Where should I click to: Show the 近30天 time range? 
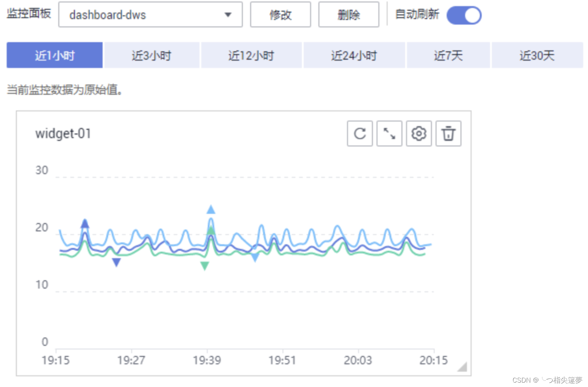click(x=537, y=55)
